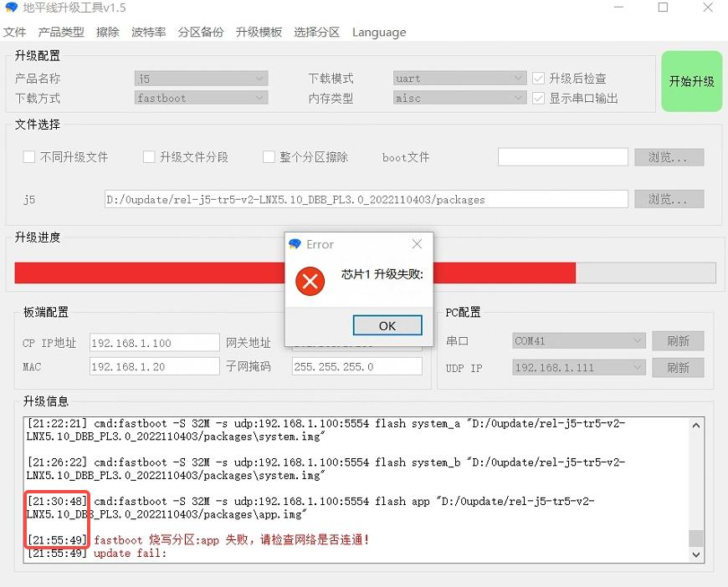Open the 串口 COM41 dropdown
The height and width of the screenshot is (587, 728).
[x=578, y=341]
